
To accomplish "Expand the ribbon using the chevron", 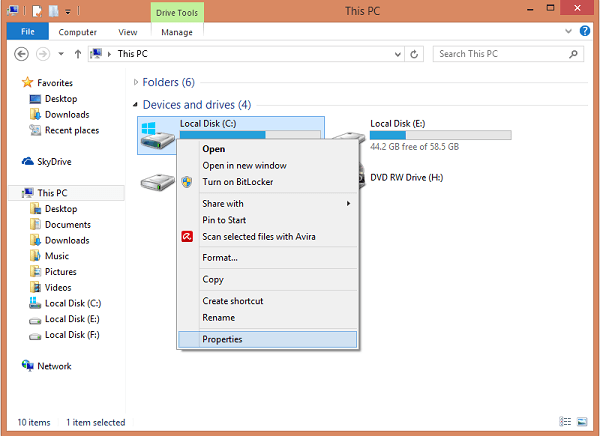I will 569,31.
